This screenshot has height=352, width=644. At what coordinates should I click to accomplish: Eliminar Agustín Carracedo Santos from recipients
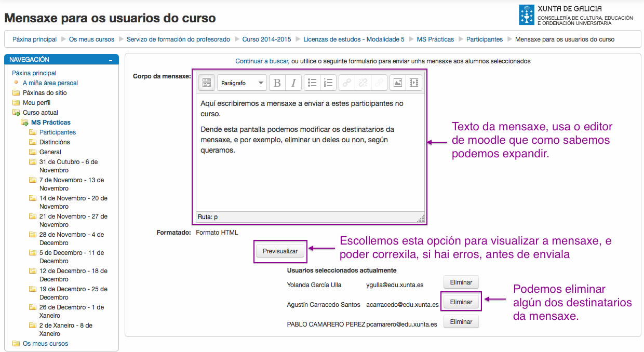pos(461,302)
